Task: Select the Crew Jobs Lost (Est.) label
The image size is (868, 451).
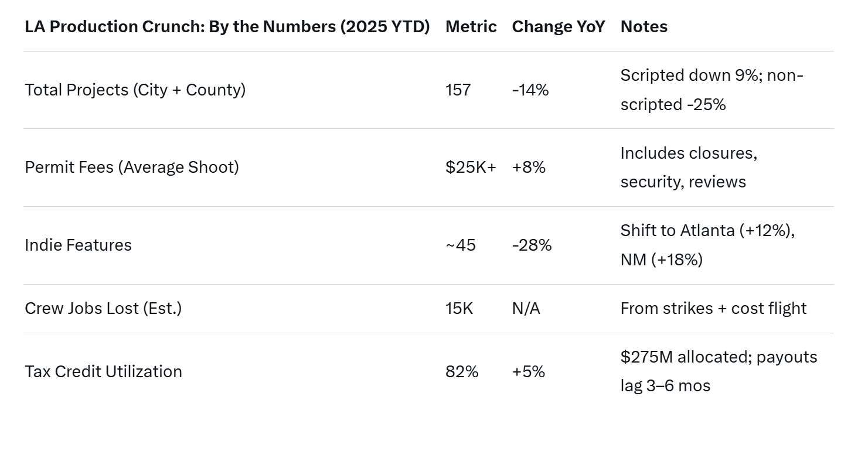Action: [x=103, y=309]
